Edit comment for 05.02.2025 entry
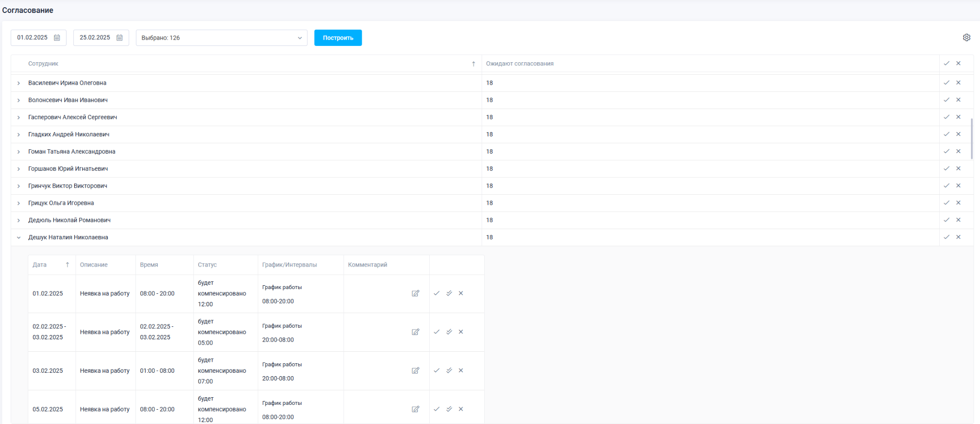980x424 pixels. pyautogui.click(x=415, y=409)
